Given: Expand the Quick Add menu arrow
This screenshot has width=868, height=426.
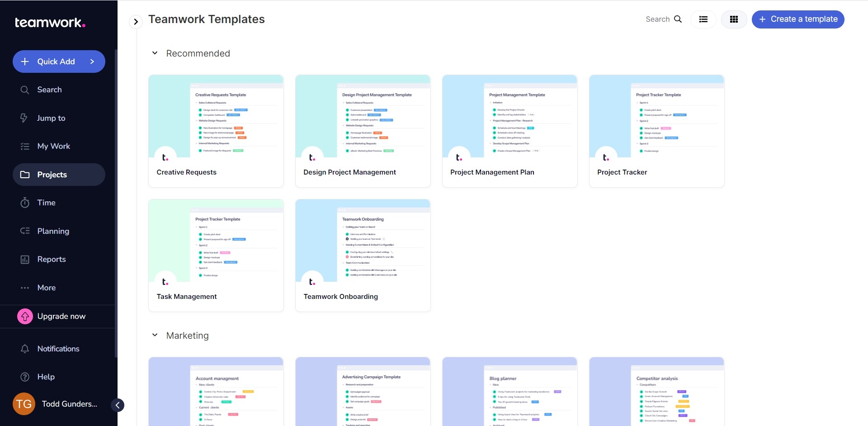Looking at the screenshot, I should click(x=92, y=62).
